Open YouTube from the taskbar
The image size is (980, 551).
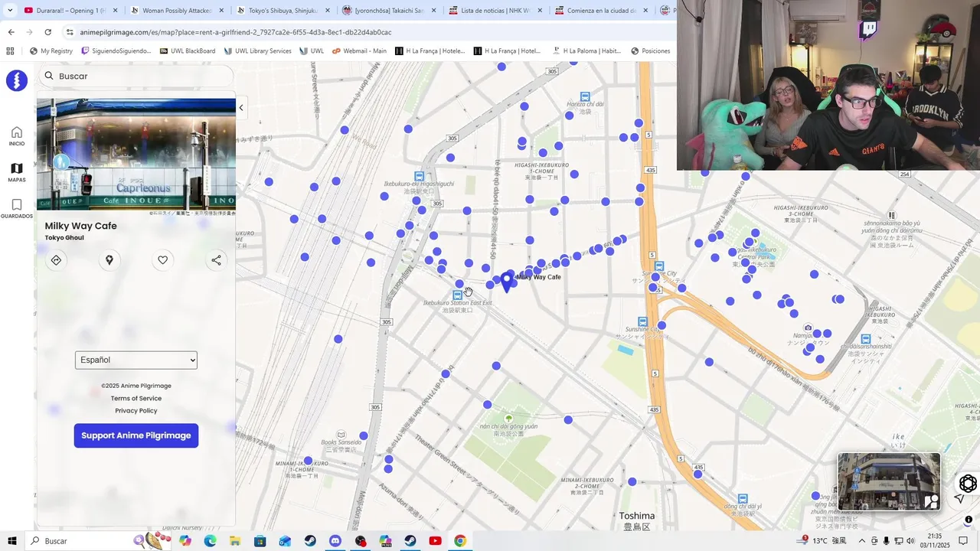pos(435,541)
